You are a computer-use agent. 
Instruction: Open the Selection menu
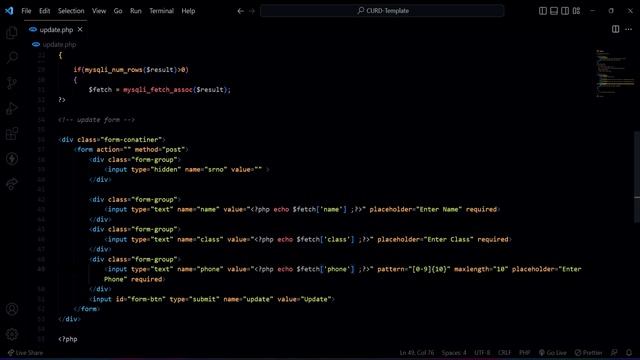(x=71, y=11)
